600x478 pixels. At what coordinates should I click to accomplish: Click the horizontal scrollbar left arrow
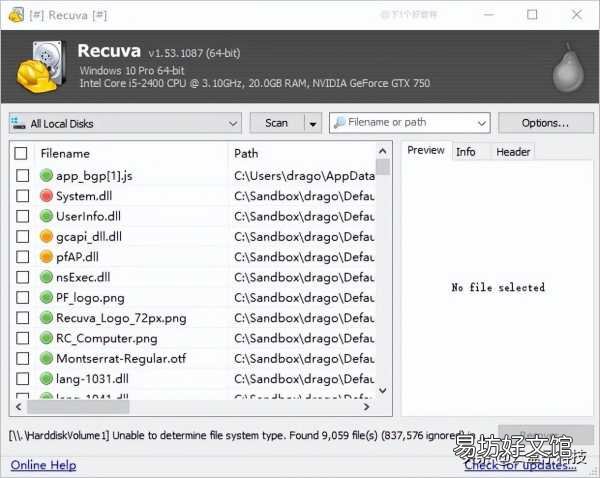click(18, 407)
